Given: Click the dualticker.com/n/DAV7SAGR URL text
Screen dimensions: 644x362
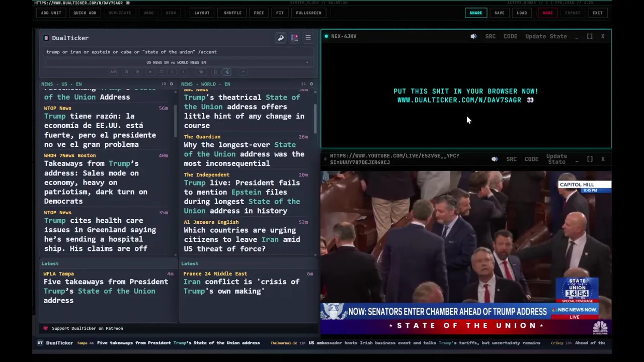Looking at the screenshot, I should pos(459,100).
